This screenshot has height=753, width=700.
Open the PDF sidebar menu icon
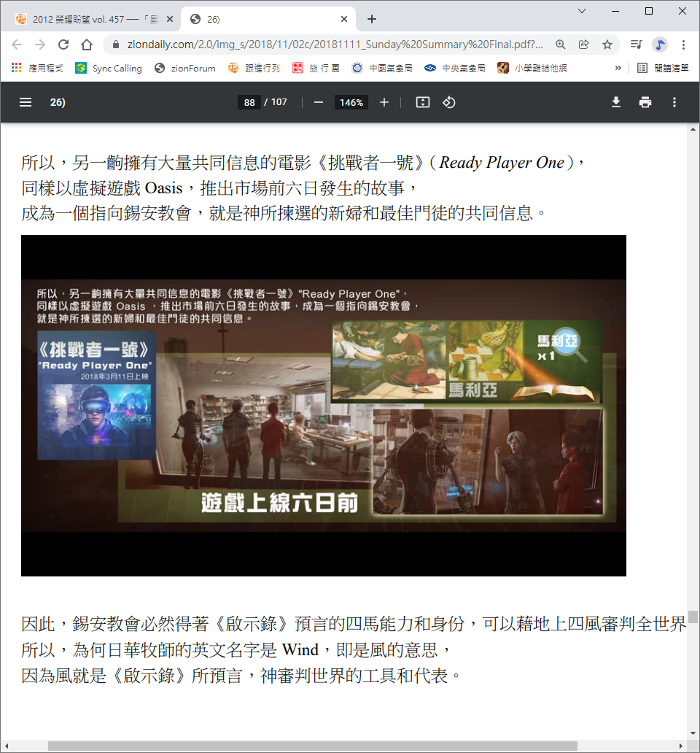[26, 102]
